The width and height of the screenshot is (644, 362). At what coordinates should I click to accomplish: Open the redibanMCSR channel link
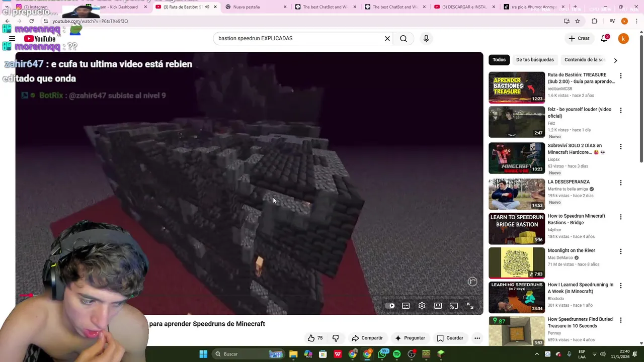[x=560, y=88]
